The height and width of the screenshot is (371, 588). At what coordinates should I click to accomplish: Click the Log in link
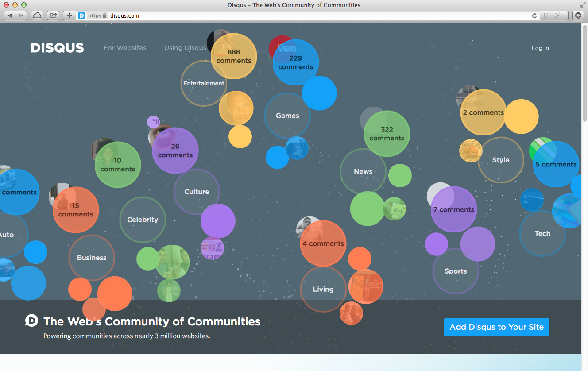pos(540,48)
